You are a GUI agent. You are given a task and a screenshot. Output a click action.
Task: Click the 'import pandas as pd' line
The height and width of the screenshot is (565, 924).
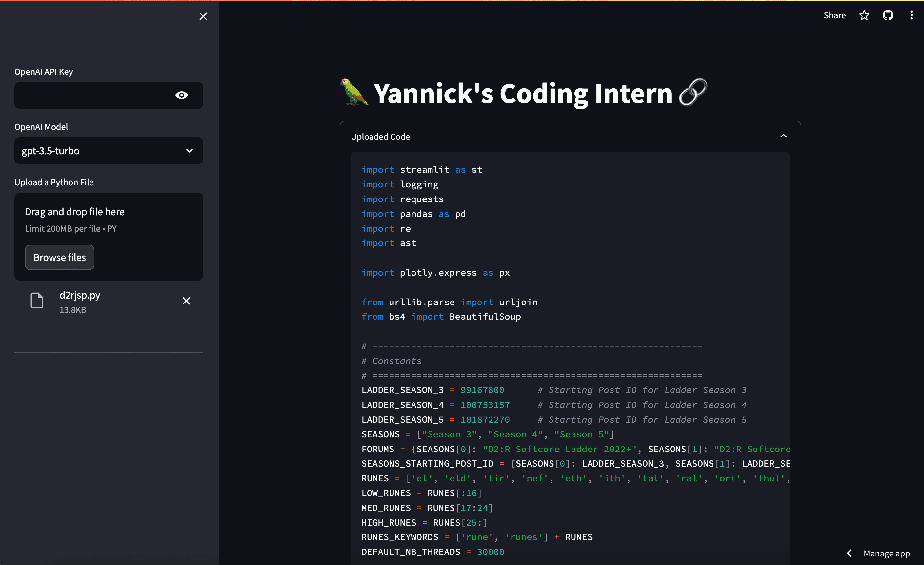tap(413, 214)
